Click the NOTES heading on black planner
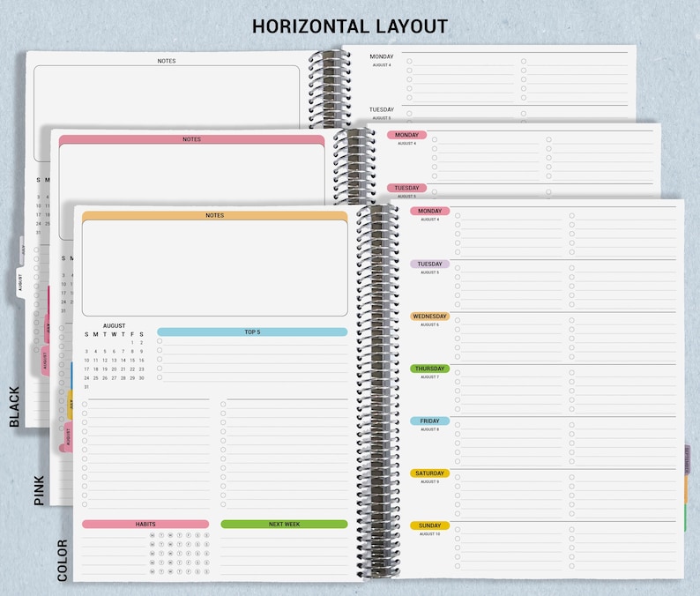Image resolution: width=700 pixels, height=596 pixels. [x=167, y=61]
